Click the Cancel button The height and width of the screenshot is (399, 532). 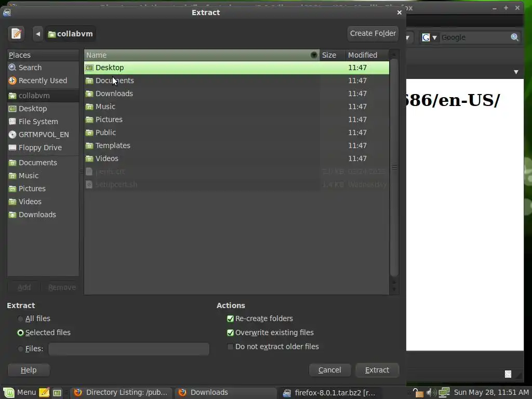click(330, 370)
